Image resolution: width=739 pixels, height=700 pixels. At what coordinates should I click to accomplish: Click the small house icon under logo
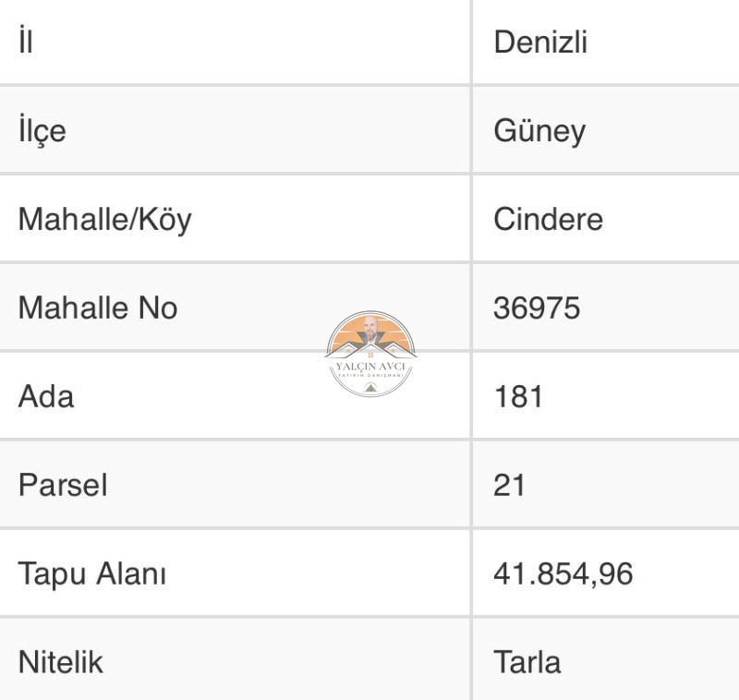coord(370,387)
